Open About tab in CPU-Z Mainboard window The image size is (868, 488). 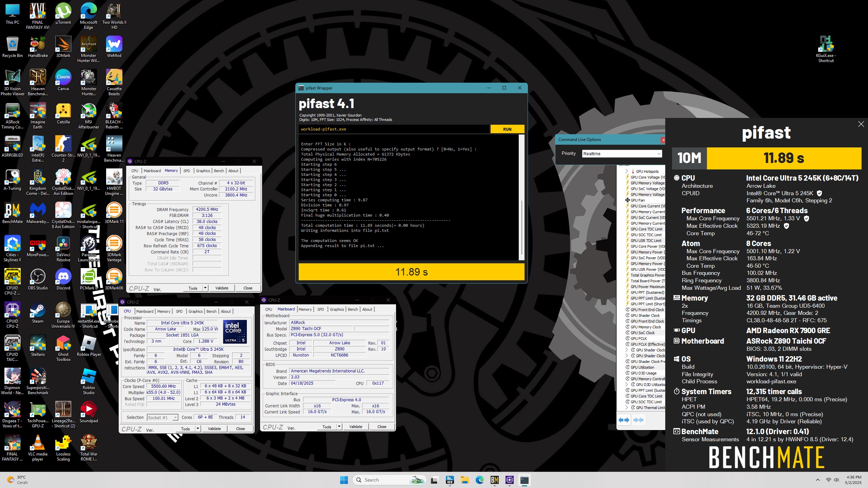[367, 309]
